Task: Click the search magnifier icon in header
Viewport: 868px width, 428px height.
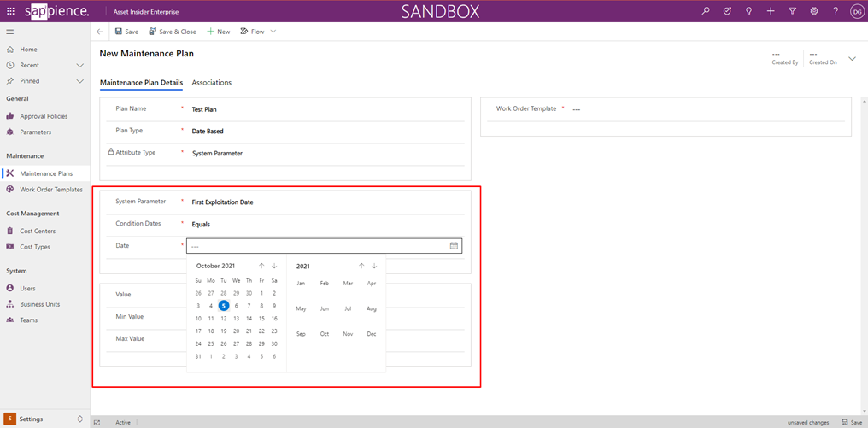Action: click(x=706, y=11)
